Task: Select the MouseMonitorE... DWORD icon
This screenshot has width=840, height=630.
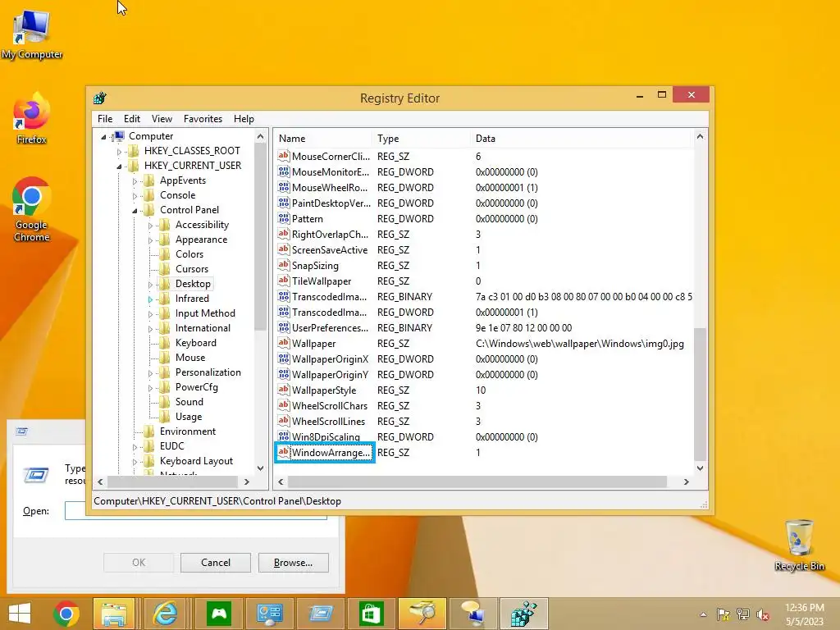Action: click(x=283, y=171)
